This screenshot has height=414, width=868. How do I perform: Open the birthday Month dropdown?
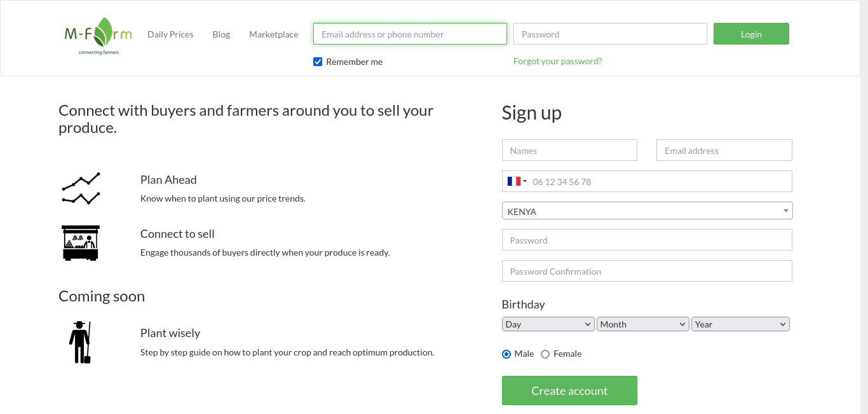click(642, 324)
